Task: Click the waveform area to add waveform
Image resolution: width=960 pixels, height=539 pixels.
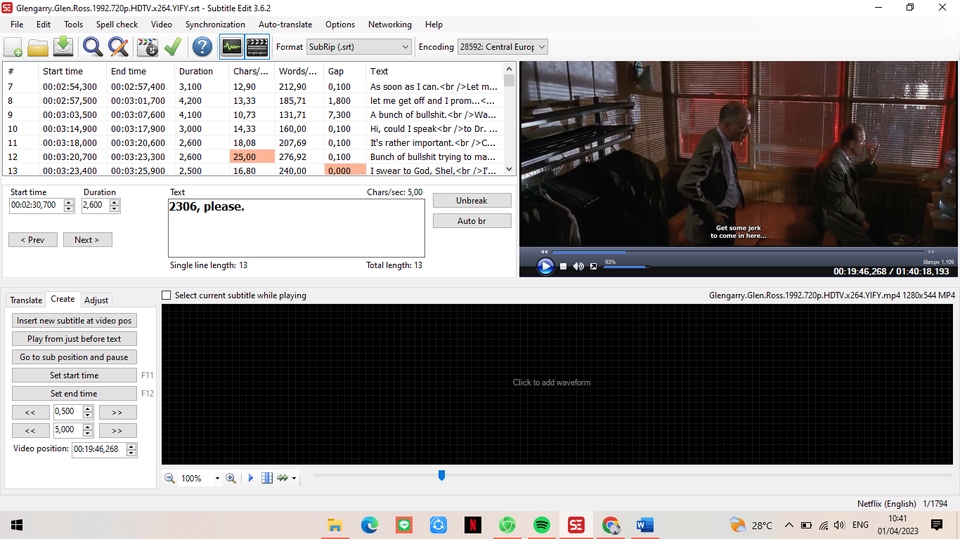Action: pyautogui.click(x=557, y=384)
